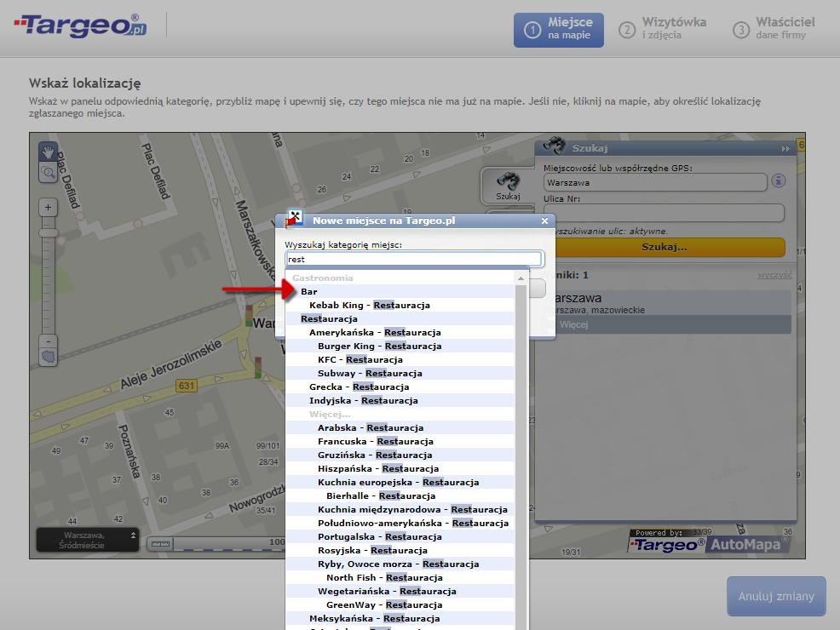This screenshot has height=630, width=840.
Task: Select Ryby, Owoce morza - Restauracja
Action: (400, 564)
